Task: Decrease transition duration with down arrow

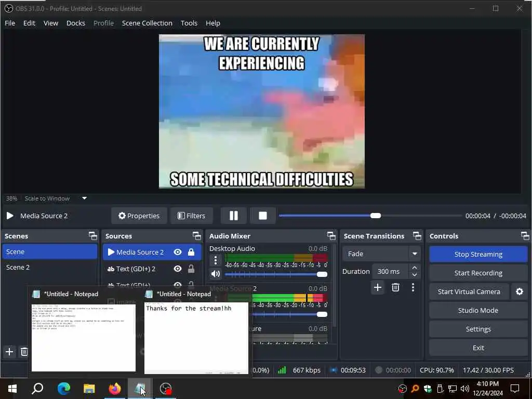Action: pyautogui.click(x=415, y=275)
